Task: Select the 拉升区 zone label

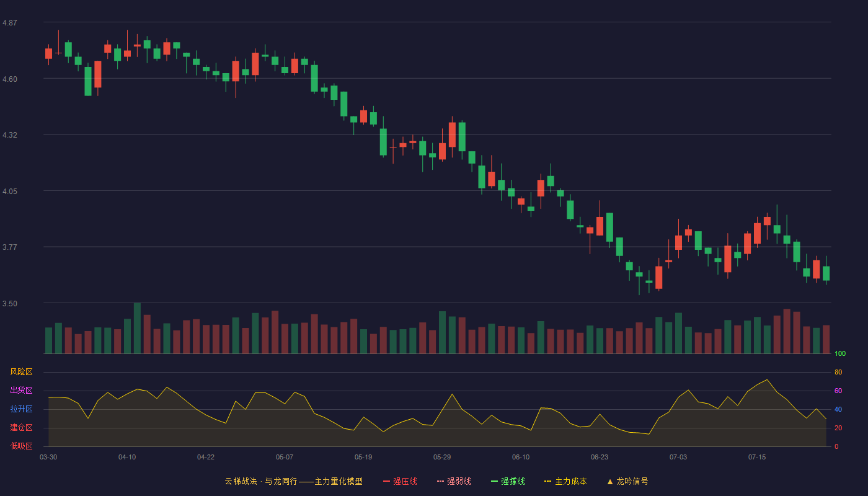Action: 21,409
